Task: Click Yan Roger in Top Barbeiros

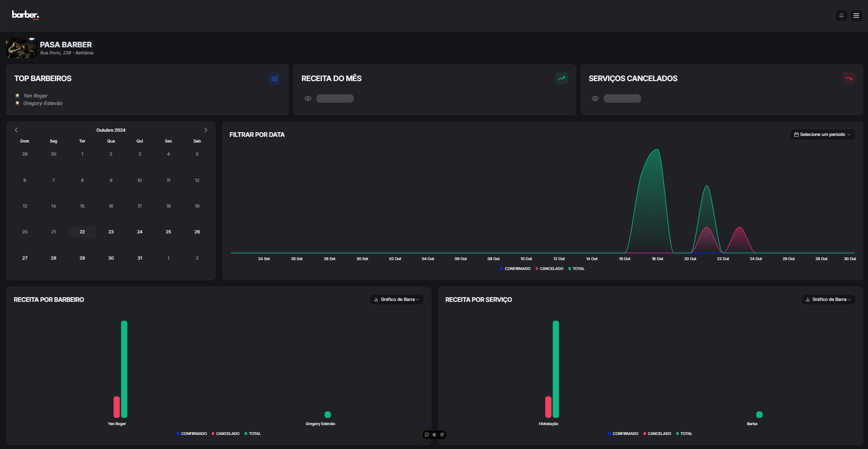Action: pyautogui.click(x=35, y=96)
